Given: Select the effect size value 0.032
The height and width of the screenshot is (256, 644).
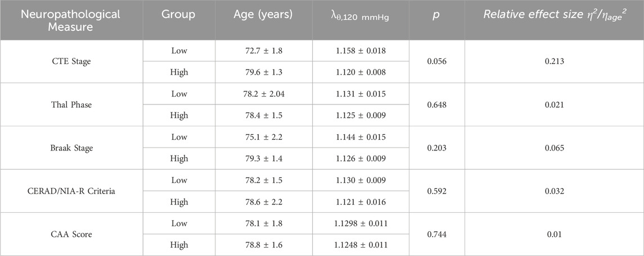Looking at the screenshot, I should tap(554, 191).
